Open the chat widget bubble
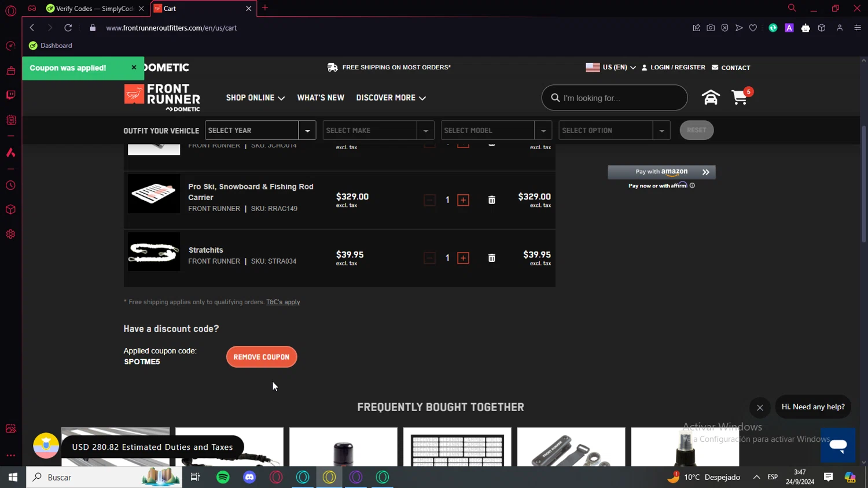This screenshot has height=488, width=868. pyautogui.click(x=838, y=445)
